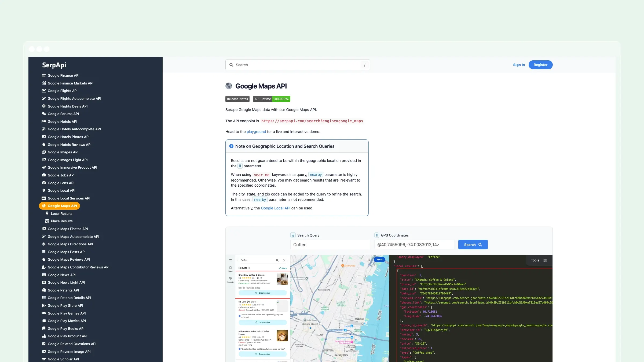This screenshot has height=362, width=644.
Task: Click the bank icon beside Google Finance API
Action: (44, 75)
